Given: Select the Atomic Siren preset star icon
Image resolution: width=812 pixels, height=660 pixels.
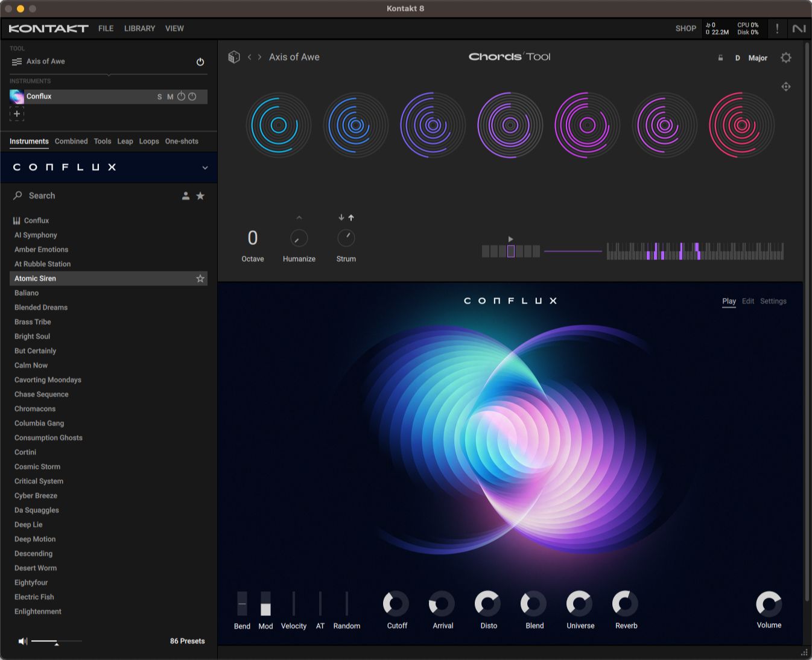Looking at the screenshot, I should (200, 278).
